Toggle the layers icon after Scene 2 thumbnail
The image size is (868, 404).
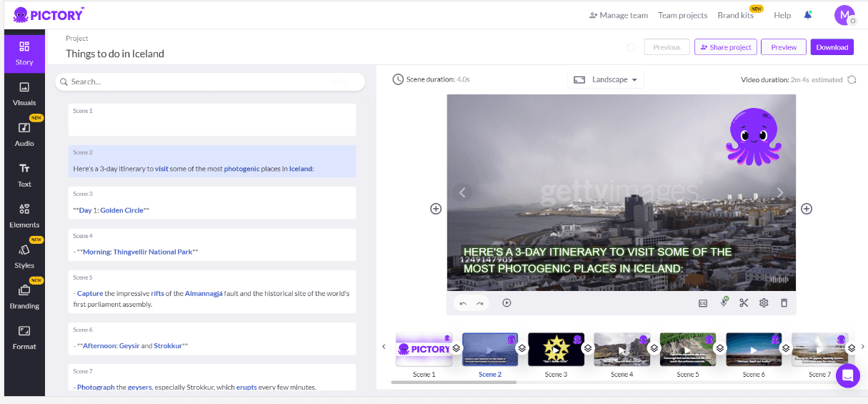point(522,348)
